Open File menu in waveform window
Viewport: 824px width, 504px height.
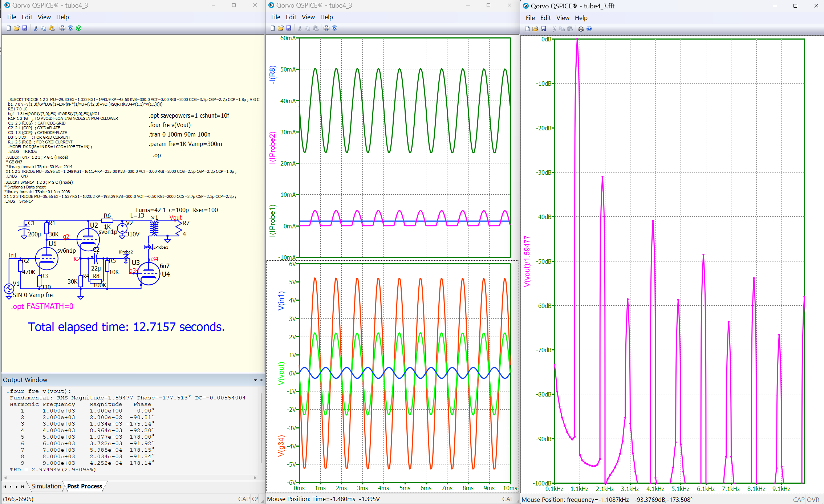pos(276,17)
